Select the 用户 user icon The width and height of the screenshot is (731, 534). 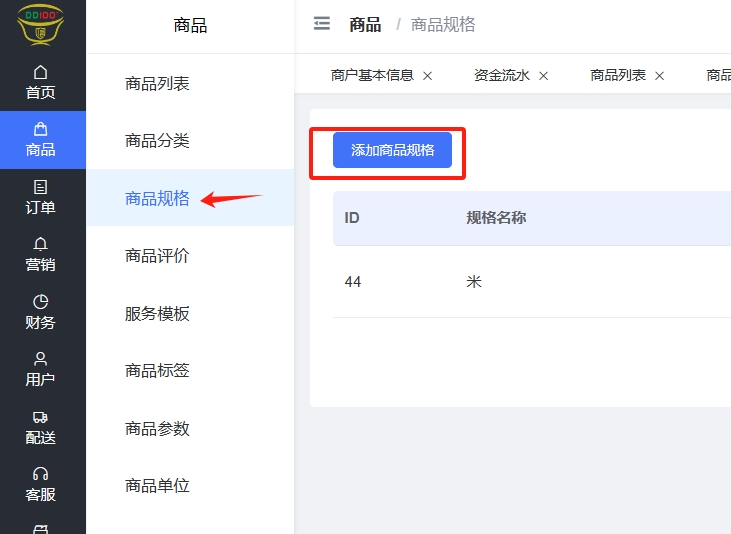(41, 359)
